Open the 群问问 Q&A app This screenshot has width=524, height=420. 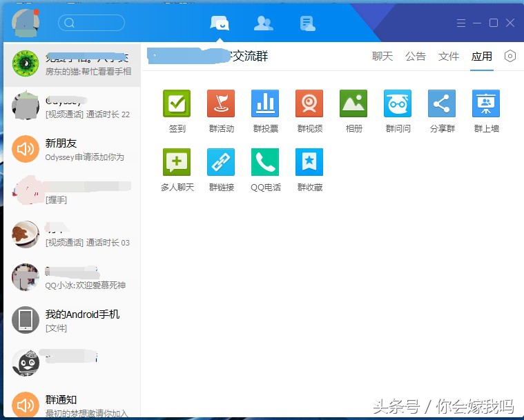click(x=398, y=103)
